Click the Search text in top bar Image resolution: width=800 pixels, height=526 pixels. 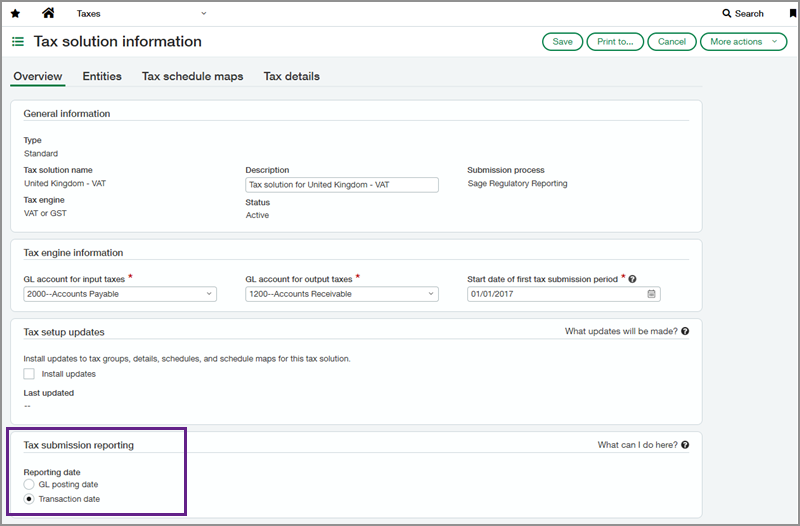point(749,14)
